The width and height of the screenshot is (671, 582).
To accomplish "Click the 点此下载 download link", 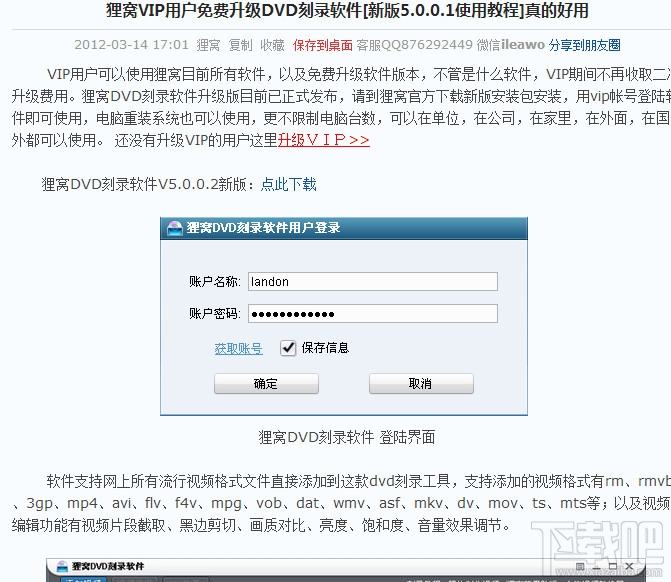I will [x=288, y=184].
